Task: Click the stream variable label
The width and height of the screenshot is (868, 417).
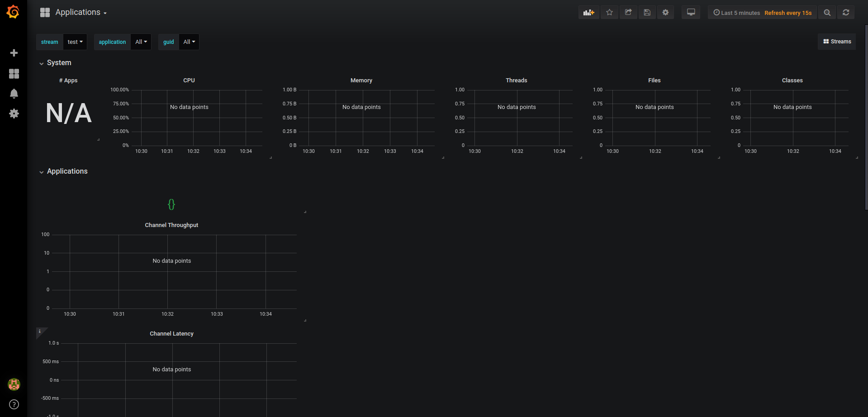Action: pos(50,42)
